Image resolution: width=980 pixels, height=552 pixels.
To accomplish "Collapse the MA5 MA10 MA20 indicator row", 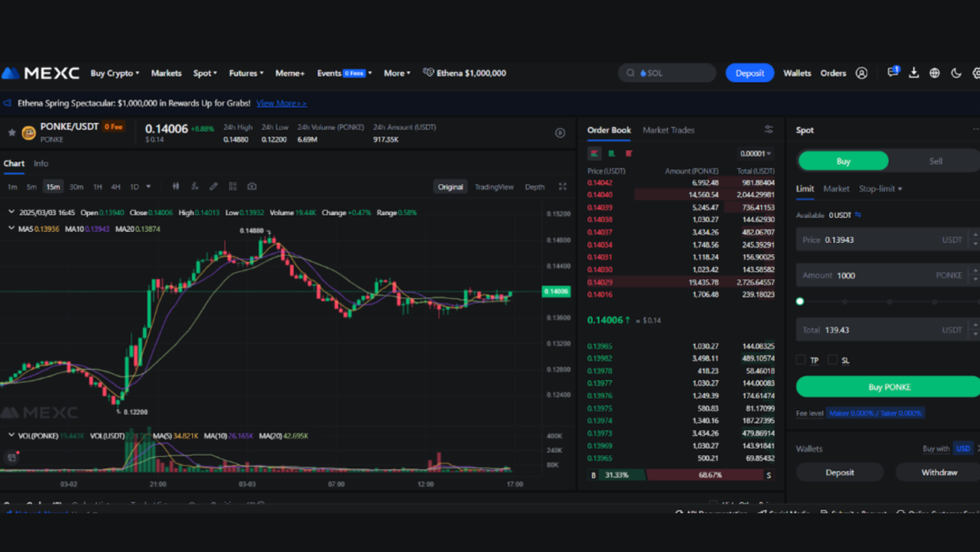I will point(11,229).
